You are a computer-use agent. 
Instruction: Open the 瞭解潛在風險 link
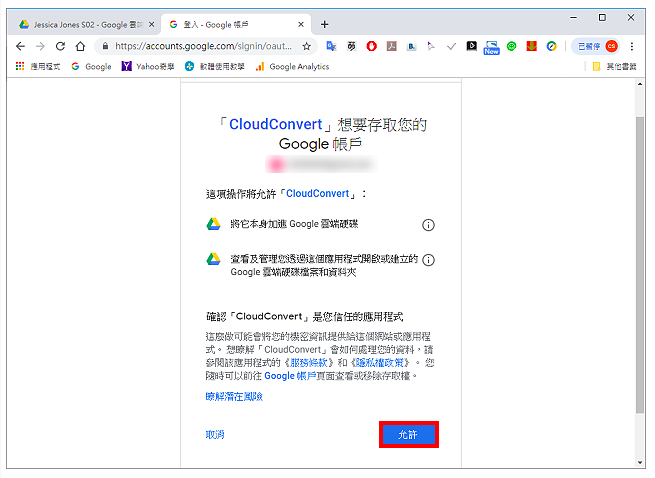point(234,397)
